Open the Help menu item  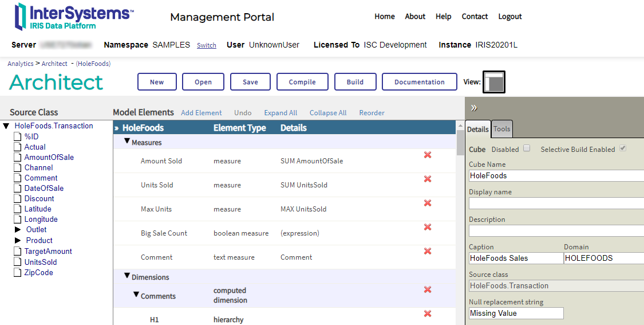[x=443, y=17]
